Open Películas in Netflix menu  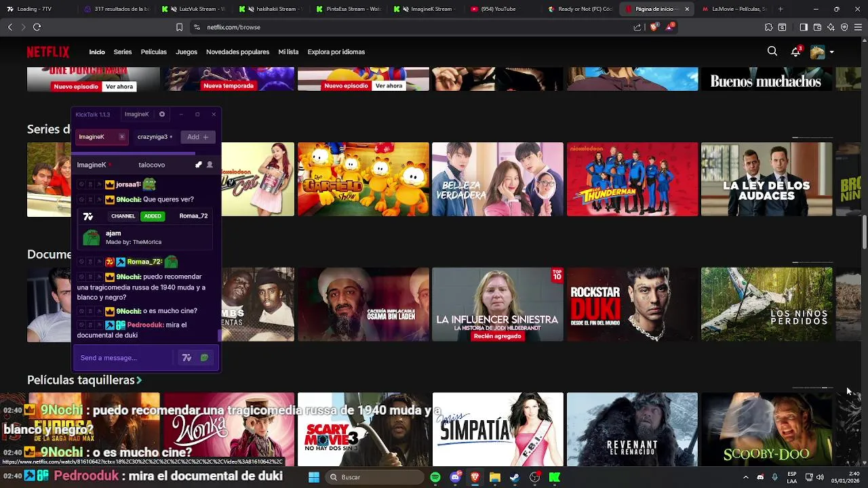point(154,52)
